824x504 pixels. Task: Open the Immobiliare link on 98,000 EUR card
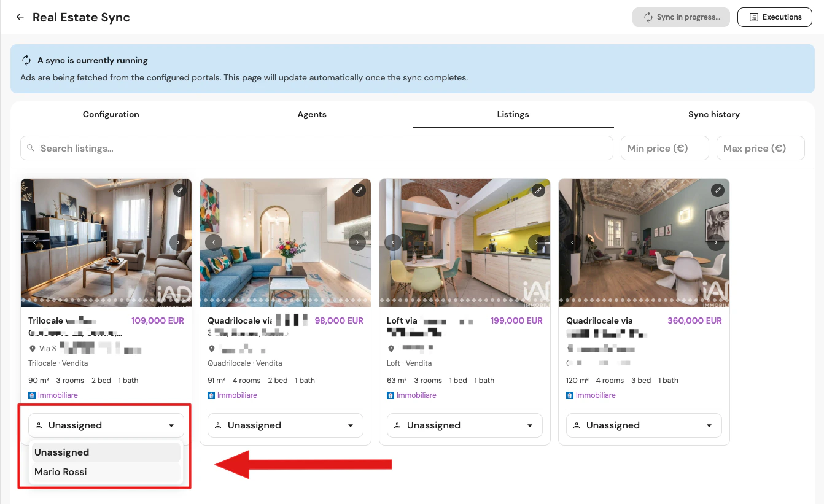(233, 395)
